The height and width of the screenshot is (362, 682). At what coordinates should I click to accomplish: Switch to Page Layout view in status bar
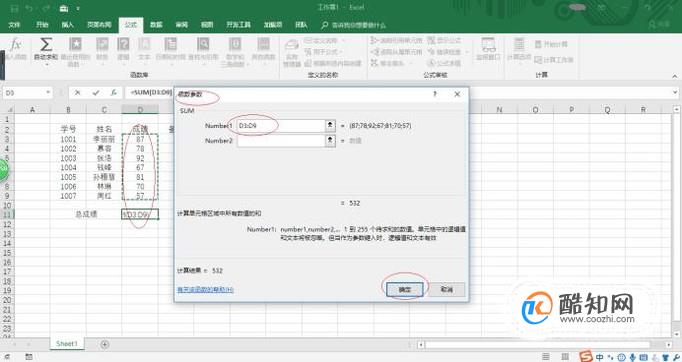(x=565, y=357)
